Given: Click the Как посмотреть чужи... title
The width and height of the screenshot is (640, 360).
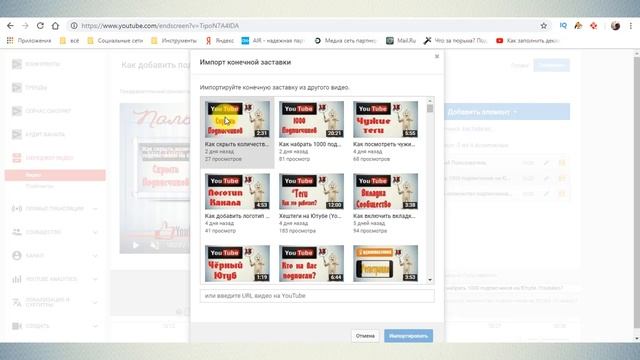Looking at the screenshot, I should tap(384, 144).
